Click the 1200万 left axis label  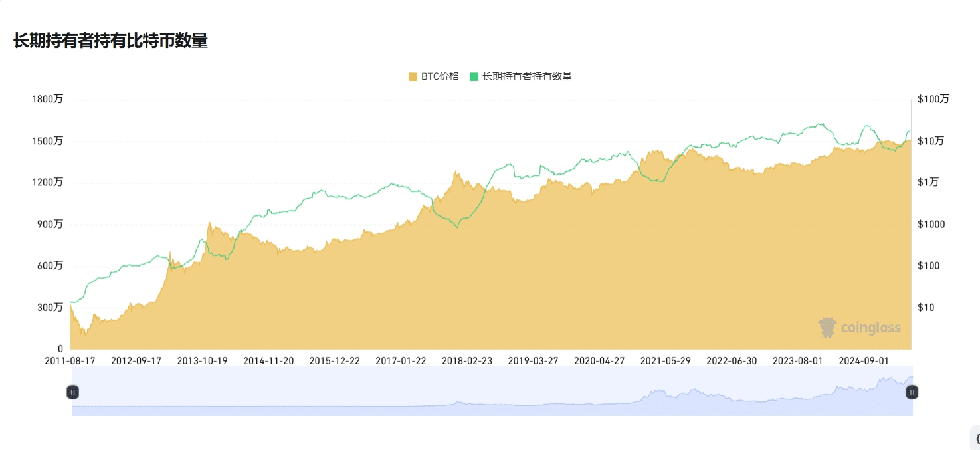[x=48, y=183]
